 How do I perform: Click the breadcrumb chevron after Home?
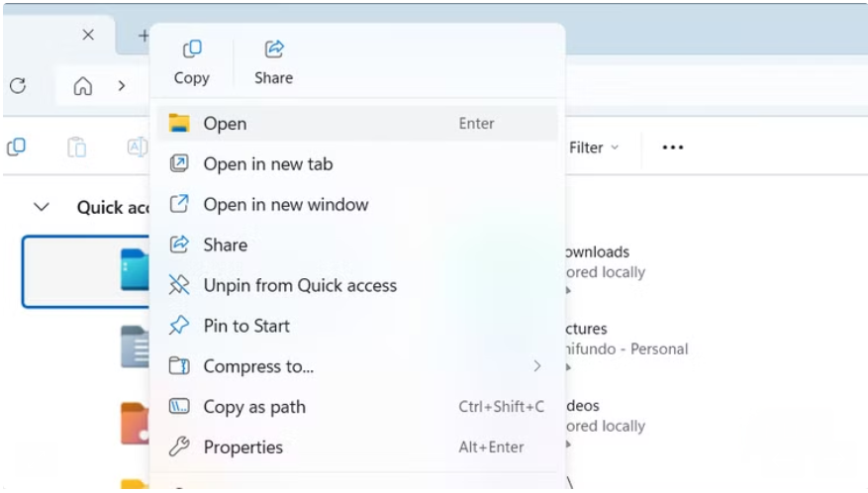(122, 86)
